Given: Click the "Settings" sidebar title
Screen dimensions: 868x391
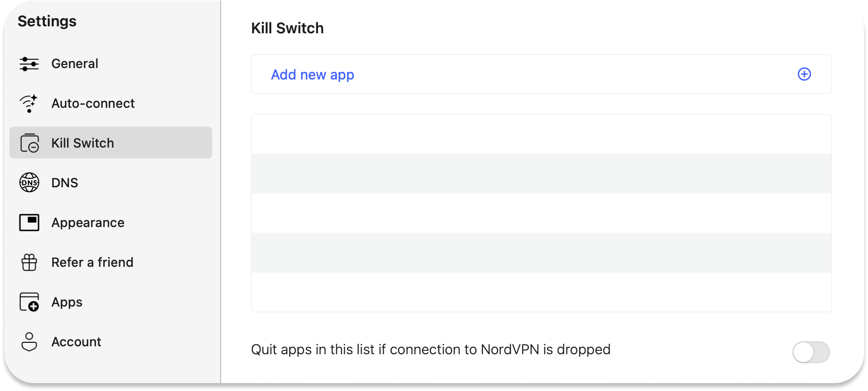Looking at the screenshot, I should 47,21.
